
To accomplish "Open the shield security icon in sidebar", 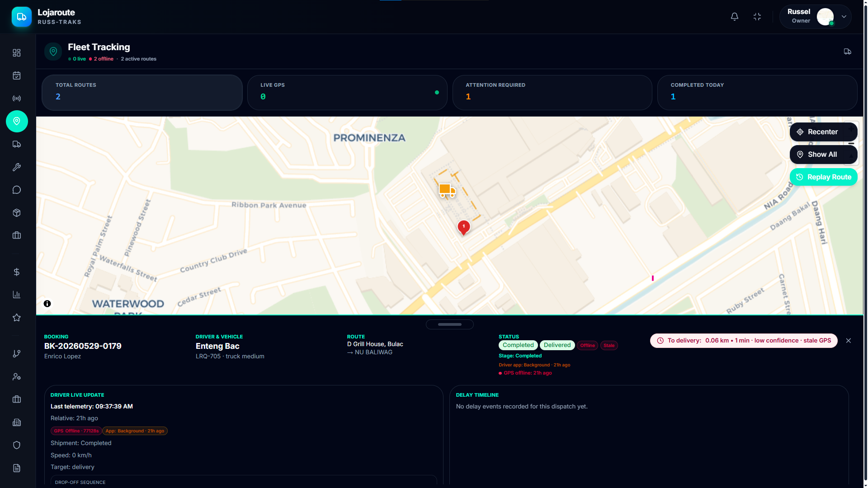I will (x=17, y=445).
